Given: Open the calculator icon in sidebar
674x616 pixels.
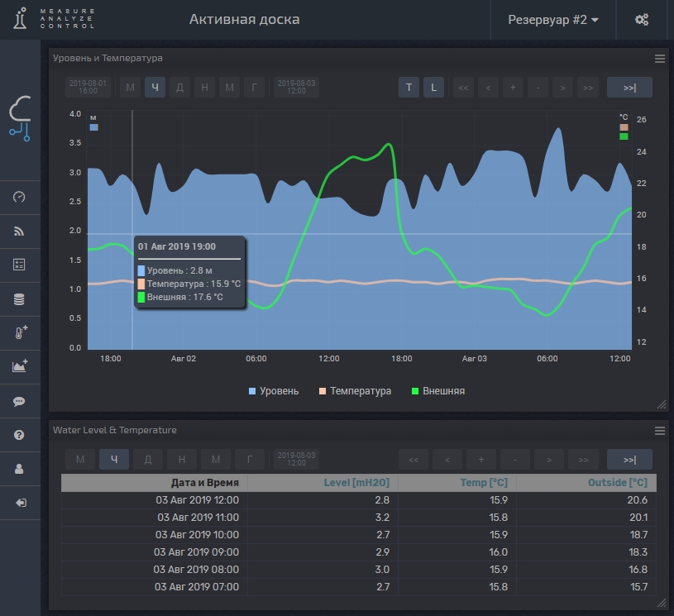Looking at the screenshot, I should pyautogui.click(x=20, y=265).
